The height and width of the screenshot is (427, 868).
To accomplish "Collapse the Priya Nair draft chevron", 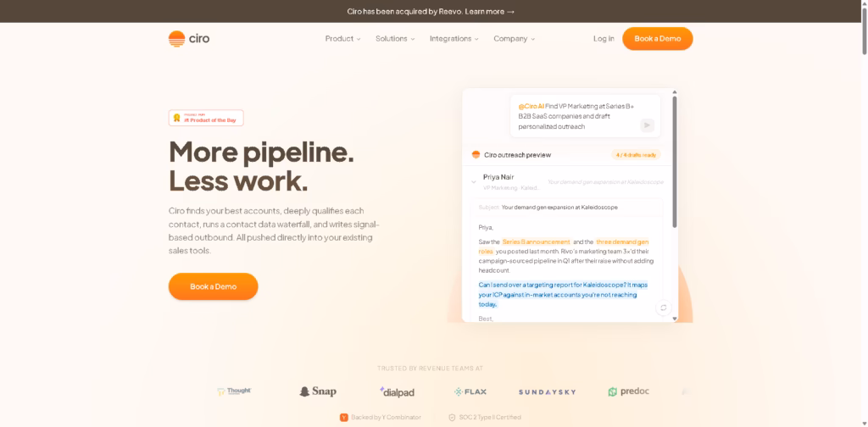I will [x=474, y=181].
